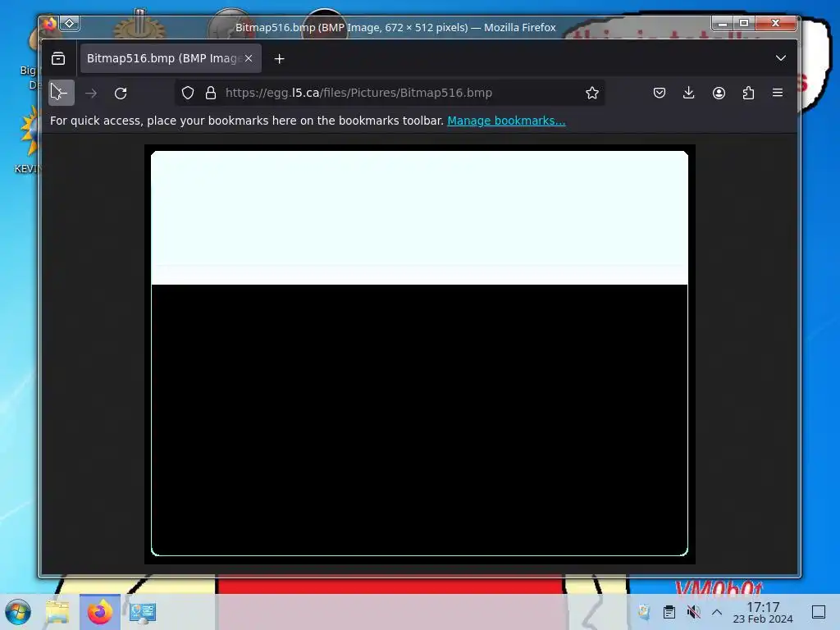Open the Downloads panel
Screen dimensions: 840x630
coord(689,93)
